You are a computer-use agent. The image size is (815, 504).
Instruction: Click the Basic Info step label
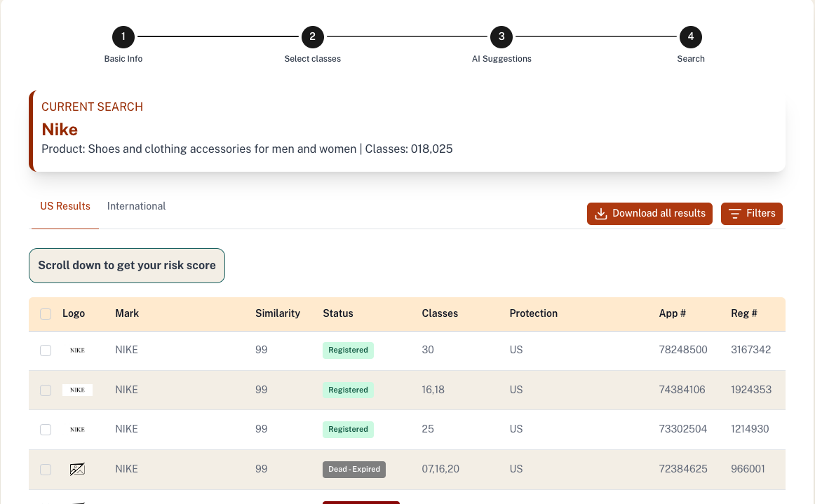click(x=123, y=59)
